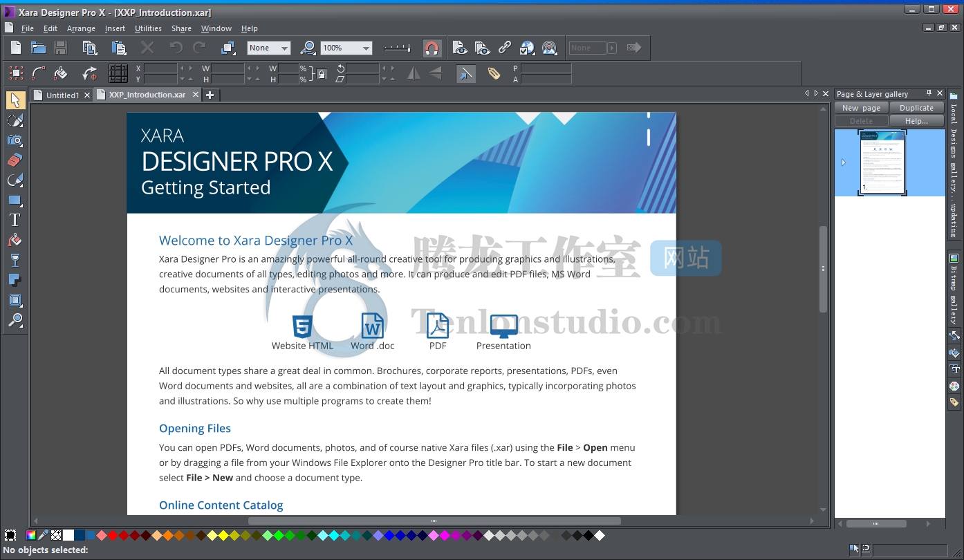Activate the Zoom magnifier tool
The image size is (964, 560).
[15, 321]
